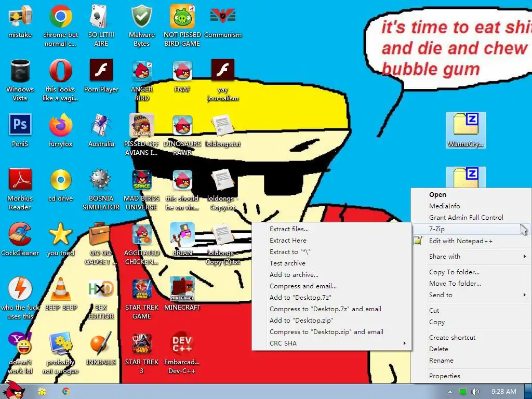
Task: Click 'MediaInfo' in the context menu
Action: [x=471, y=206]
